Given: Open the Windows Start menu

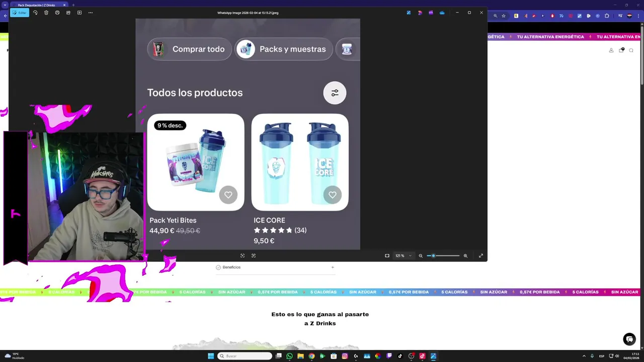Looking at the screenshot, I should point(211,356).
